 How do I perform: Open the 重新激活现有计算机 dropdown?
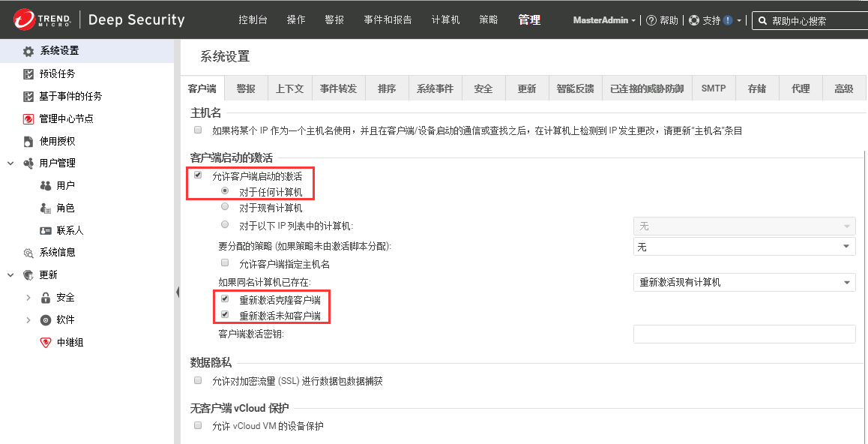[x=744, y=283]
